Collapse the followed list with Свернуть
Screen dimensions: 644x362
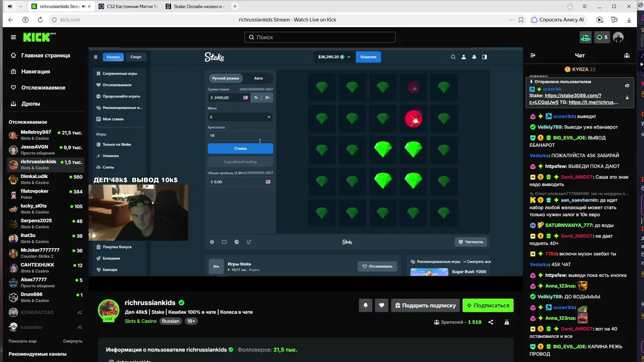coord(72,341)
